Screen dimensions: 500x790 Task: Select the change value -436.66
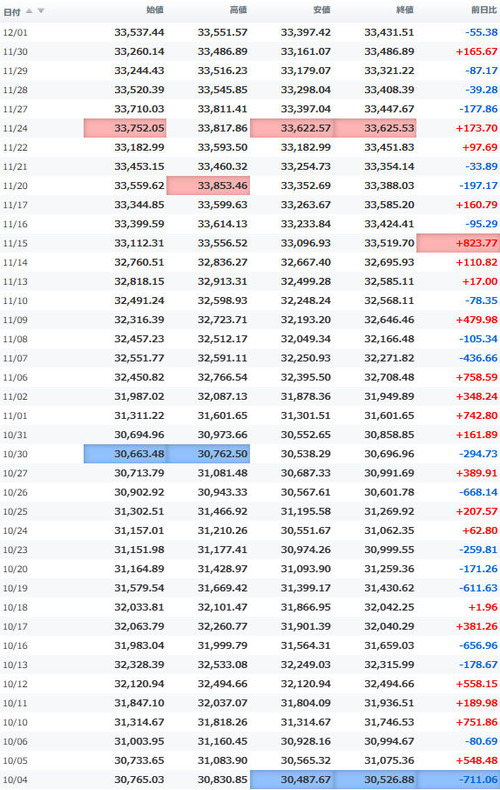tap(478, 358)
